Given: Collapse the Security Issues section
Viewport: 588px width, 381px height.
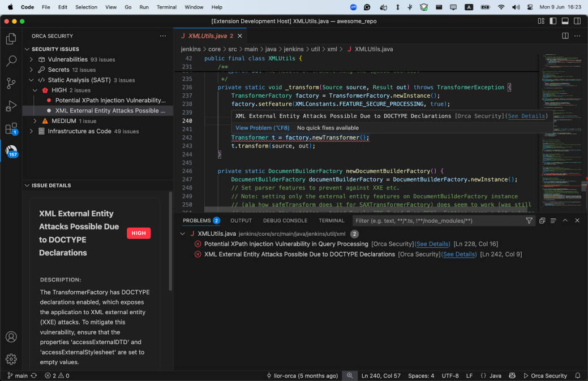Looking at the screenshot, I should tap(27, 49).
